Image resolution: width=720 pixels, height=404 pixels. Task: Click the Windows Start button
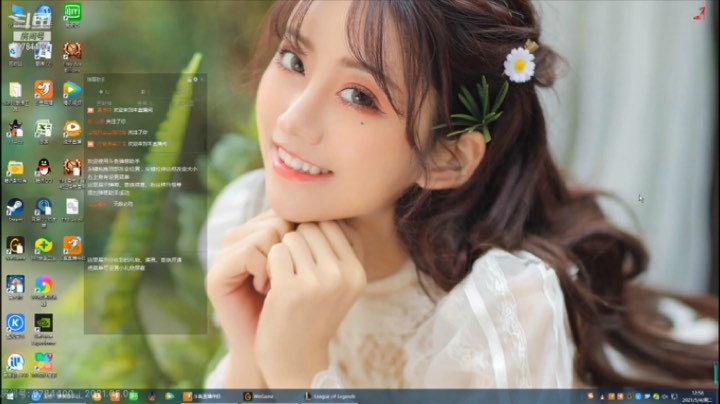10,397
